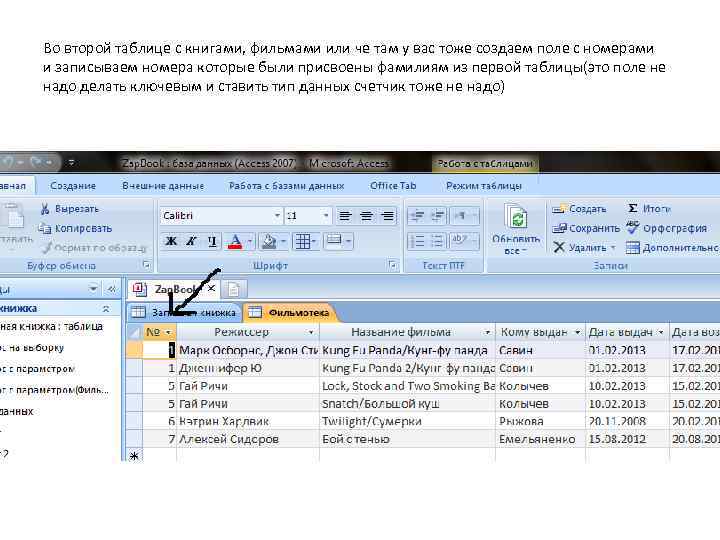
Task: Toggle Italic (К) formatting
Action: [191, 241]
